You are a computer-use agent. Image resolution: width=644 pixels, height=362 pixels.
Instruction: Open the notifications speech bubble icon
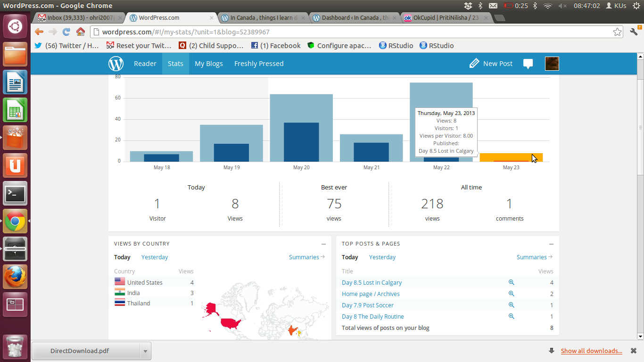528,64
